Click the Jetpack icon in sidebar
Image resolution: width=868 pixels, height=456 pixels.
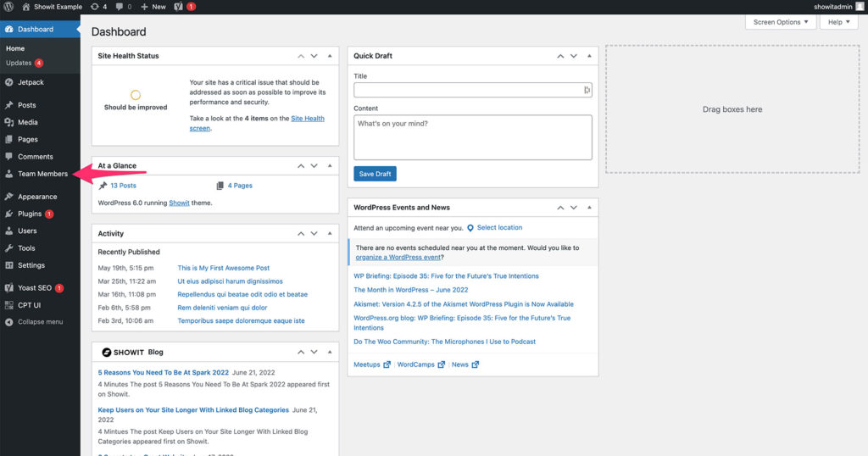point(8,82)
